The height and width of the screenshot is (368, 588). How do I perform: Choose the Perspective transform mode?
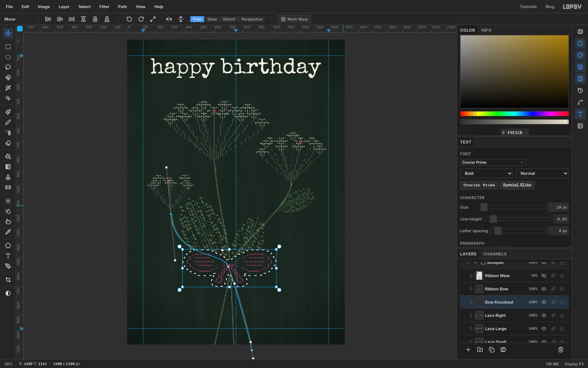pos(252,19)
